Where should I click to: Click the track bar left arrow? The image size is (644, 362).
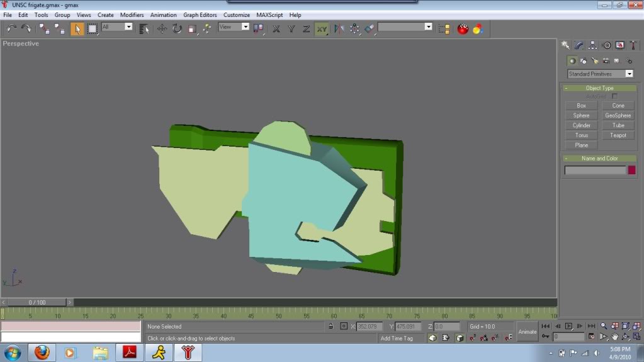(x=4, y=302)
